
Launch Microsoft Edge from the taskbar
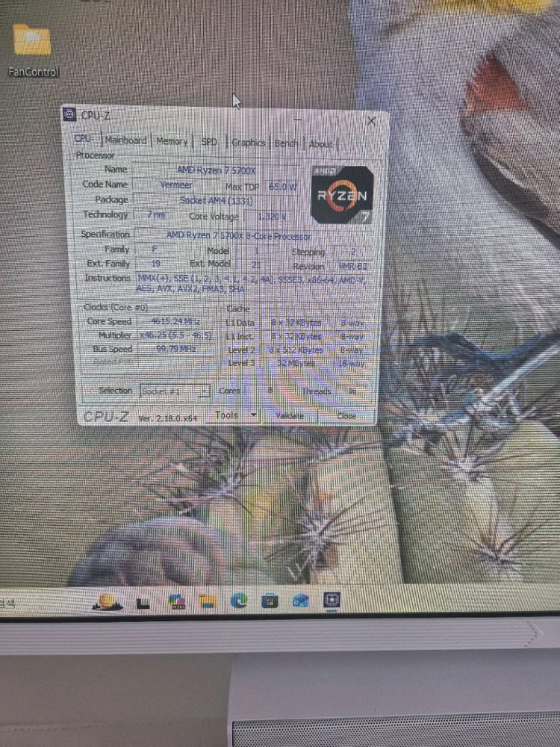pos(239,601)
